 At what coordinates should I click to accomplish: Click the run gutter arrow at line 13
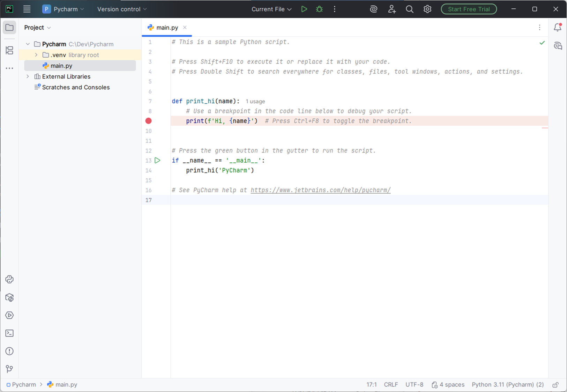coord(158,160)
